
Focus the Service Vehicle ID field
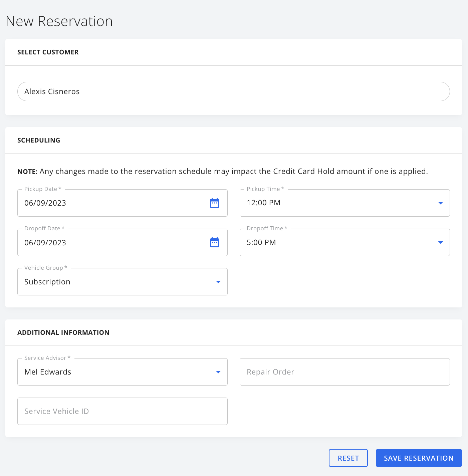(x=123, y=411)
